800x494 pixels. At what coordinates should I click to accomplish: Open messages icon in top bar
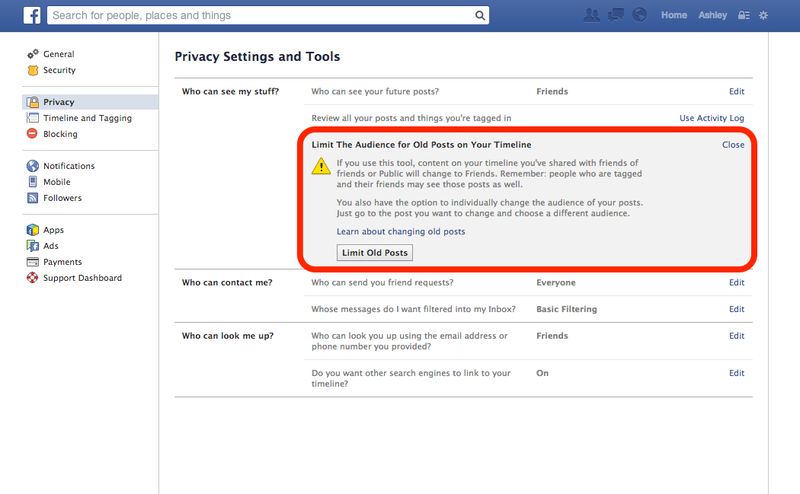coord(616,15)
